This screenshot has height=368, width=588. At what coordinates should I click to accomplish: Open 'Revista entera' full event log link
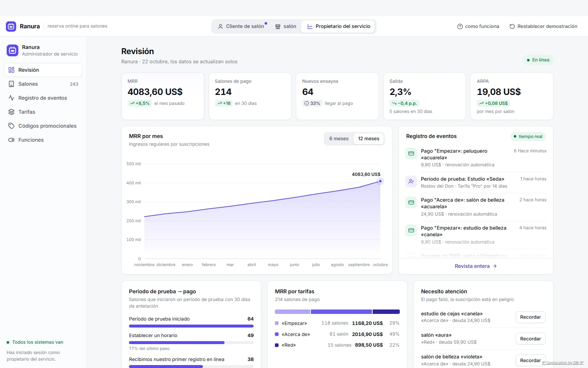tap(476, 266)
